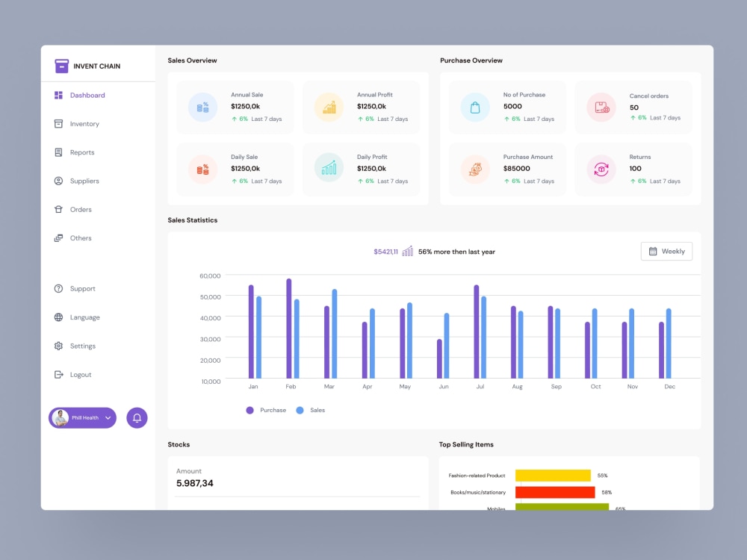Click the Feb purple Purchase bar
The width and height of the screenshot is (747, 560).
288,329
